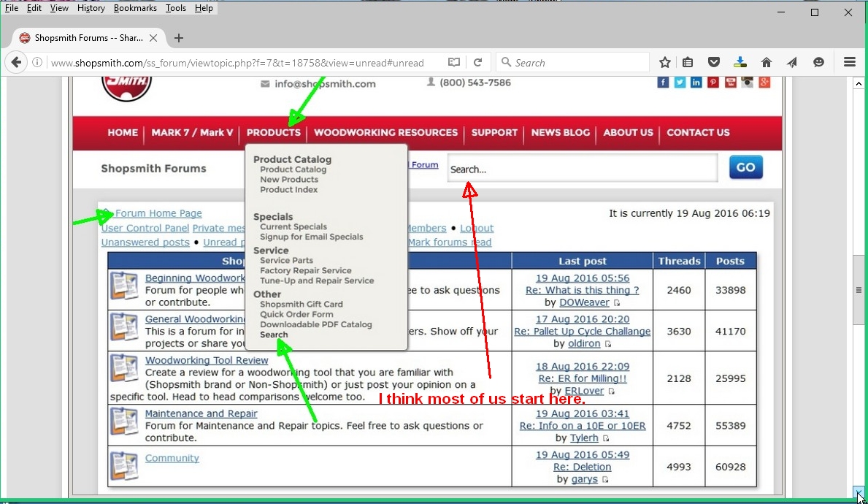Click the blue GO button
This screenshot has height=504, width=868.
[745, 167]
